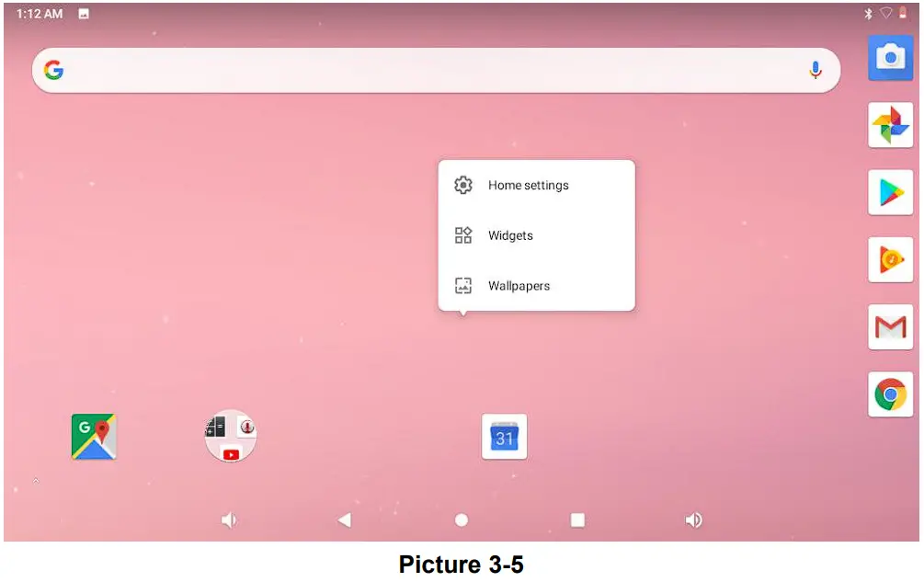Select Home settings from the popup menu
The width and height of the screenshot is (924, 582).
point(536,185)
